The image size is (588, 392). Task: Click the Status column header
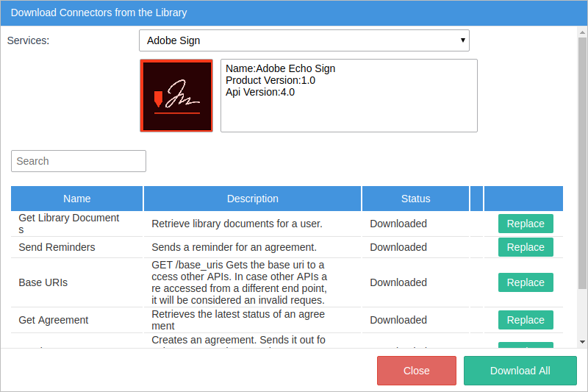(x=415, y=199)
